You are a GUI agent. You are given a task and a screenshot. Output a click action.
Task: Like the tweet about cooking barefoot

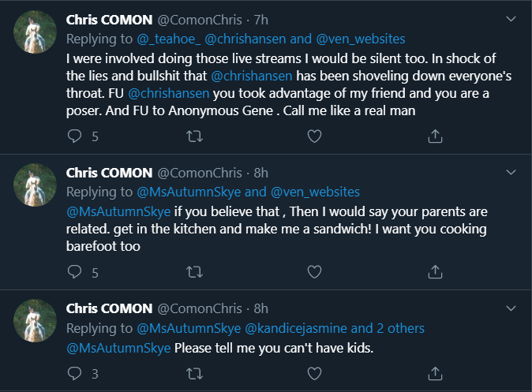click(x=314, y=272)
